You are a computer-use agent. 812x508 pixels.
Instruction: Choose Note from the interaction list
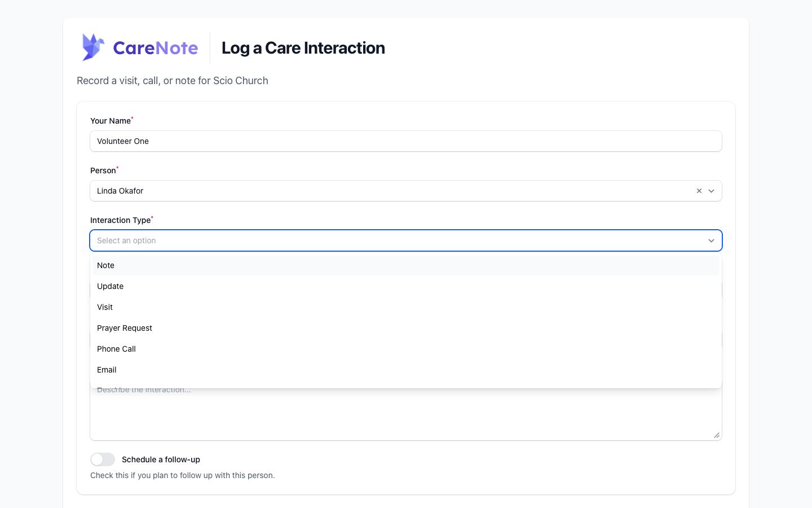pos(406,265)
